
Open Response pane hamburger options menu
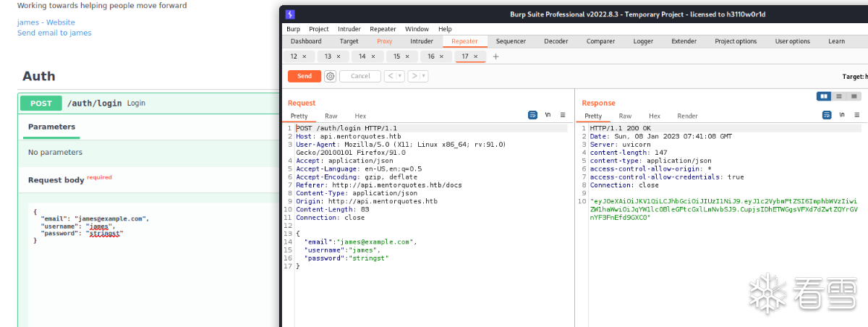pos(858,114)
